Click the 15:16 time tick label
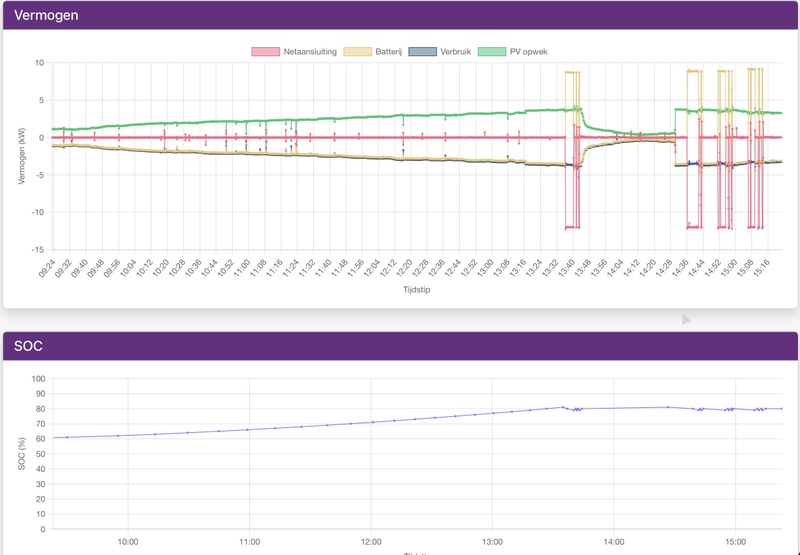The height and width of the screenshot is (555, 800). coord(762,268)
